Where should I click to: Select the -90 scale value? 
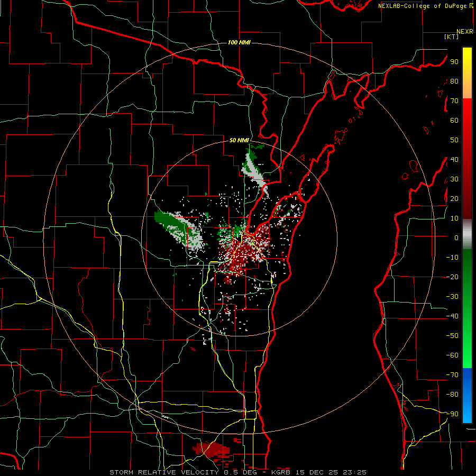(452, 414)
